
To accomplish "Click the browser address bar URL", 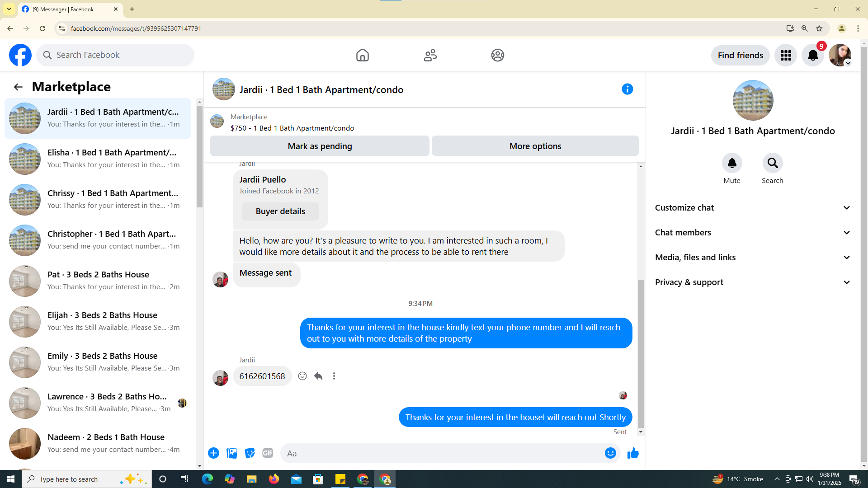I will click(136, 28).
